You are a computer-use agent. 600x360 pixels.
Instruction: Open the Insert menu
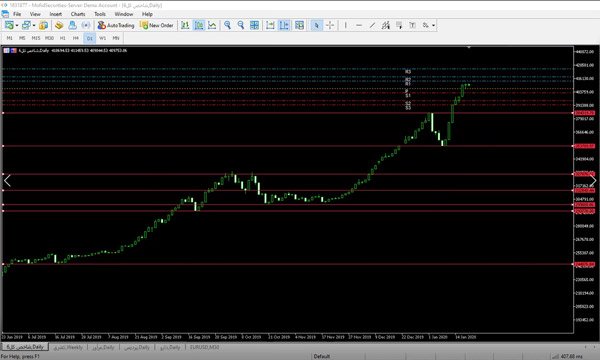coord(55,14)
